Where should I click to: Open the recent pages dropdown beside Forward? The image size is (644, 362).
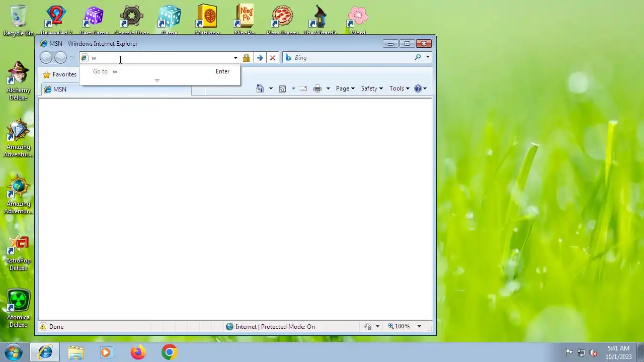pyautogui.click(x=71, y=58)
